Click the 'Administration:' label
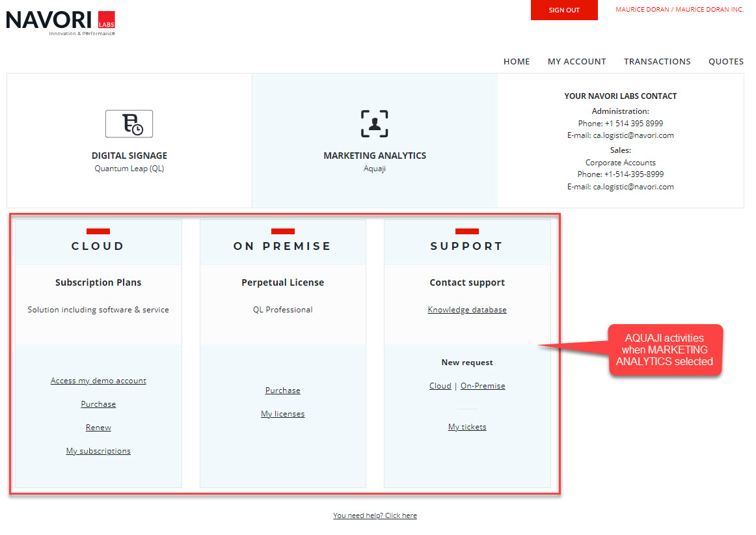 (621, 111)
